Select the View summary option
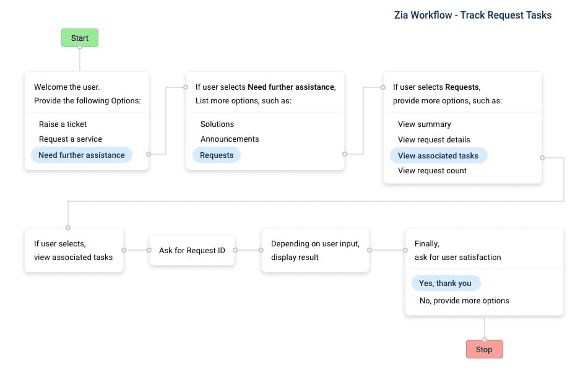 pyautogui.click(x=425, y=124)
